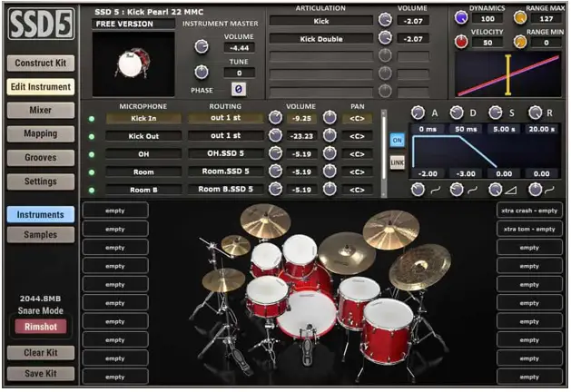Click the sustain curve shape knob
This screenshot has width=571, height=392.
[496, 190]
